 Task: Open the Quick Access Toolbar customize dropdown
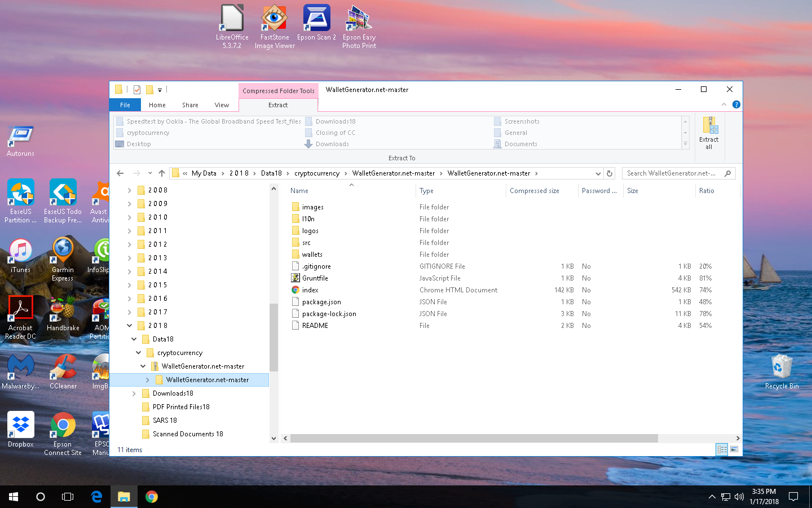coord(161,89)
